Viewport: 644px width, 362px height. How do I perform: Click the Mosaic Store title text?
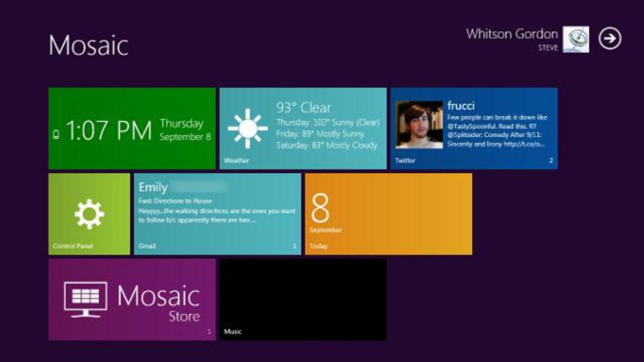158,302
